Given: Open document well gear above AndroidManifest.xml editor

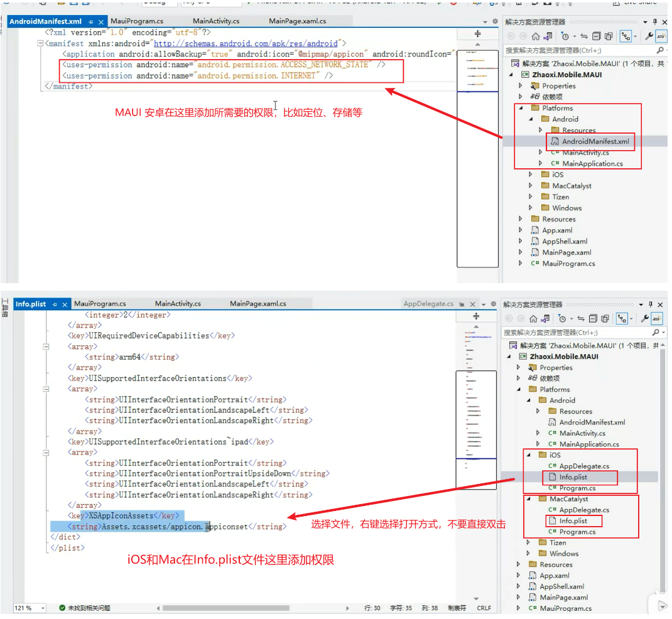Looking at the screenshot, I should [x=495, y=21].
